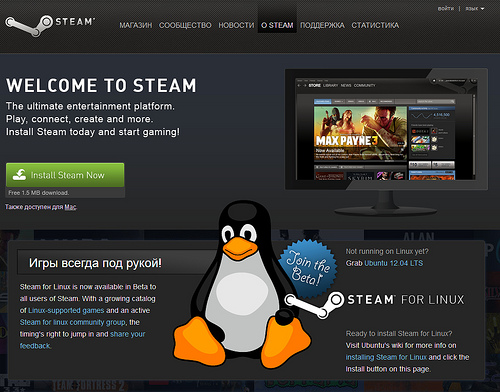The width and height of the screenshot is (500, 392).
Task: Follow the Mac availability link
Action: [x=70, y=207]
